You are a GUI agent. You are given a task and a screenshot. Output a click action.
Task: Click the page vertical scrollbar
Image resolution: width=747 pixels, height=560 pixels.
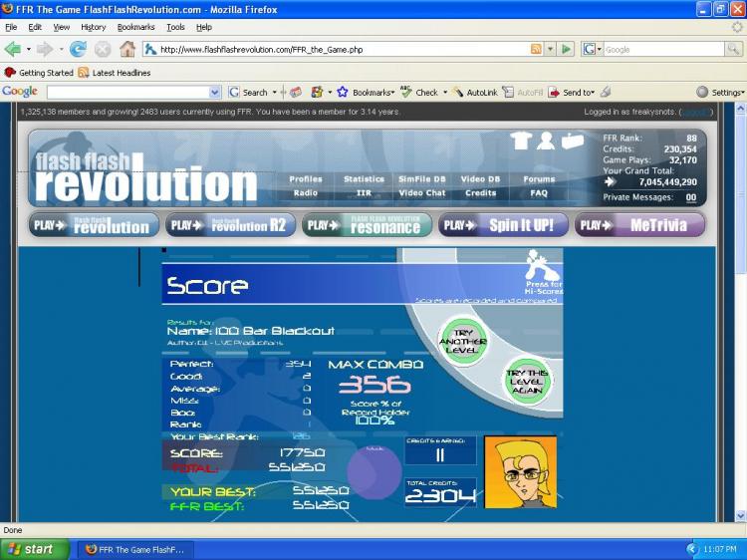tap(740, 312)
